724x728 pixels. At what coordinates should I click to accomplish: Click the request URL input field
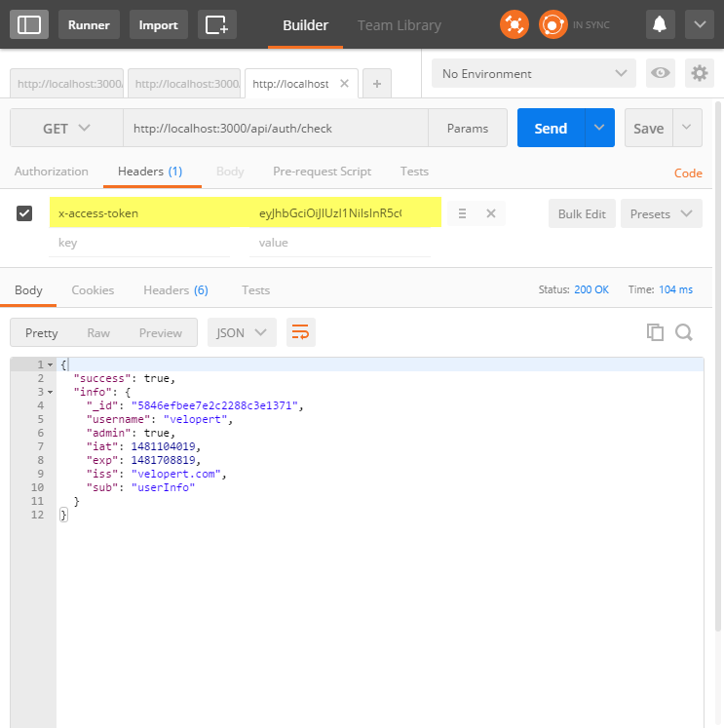(x=275, y=129)
